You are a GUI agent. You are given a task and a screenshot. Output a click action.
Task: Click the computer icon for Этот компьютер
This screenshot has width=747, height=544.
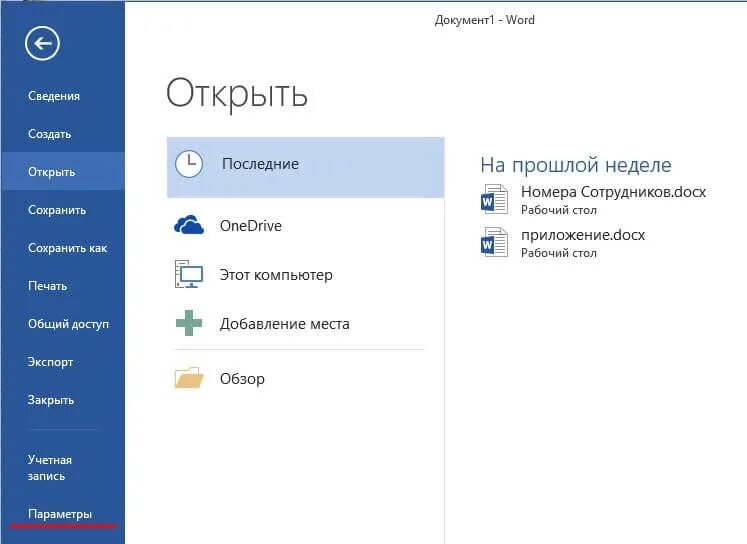[x=189, y=274]
